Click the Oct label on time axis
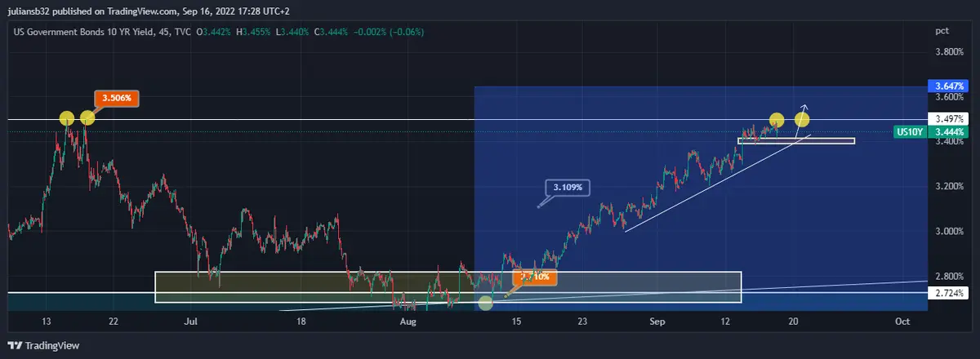 pyautogui.click(x=902, y=322)
